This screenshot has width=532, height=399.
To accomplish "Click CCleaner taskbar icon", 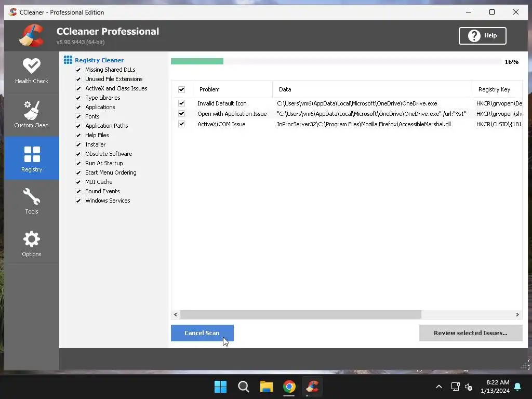I will coord(312,387).
